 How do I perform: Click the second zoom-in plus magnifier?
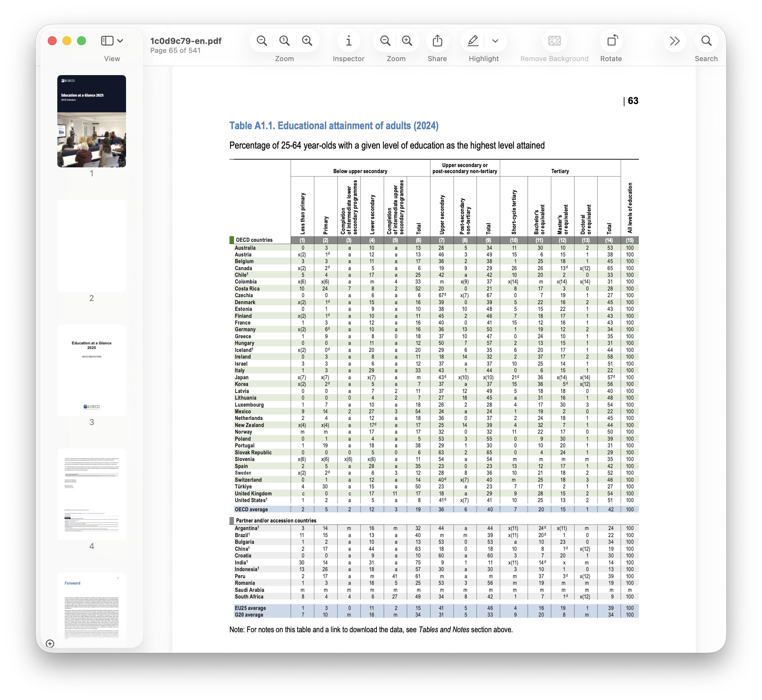tap(407, 41)
